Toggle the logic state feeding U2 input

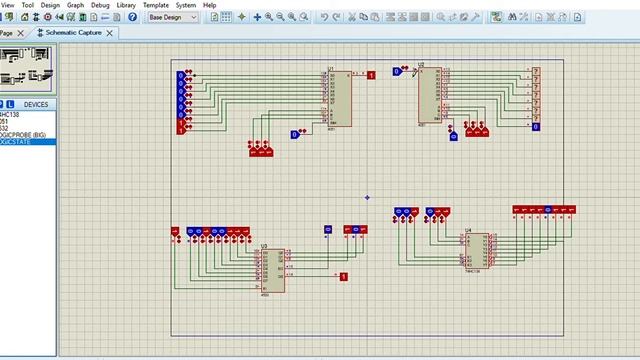(x=397, y=71)
